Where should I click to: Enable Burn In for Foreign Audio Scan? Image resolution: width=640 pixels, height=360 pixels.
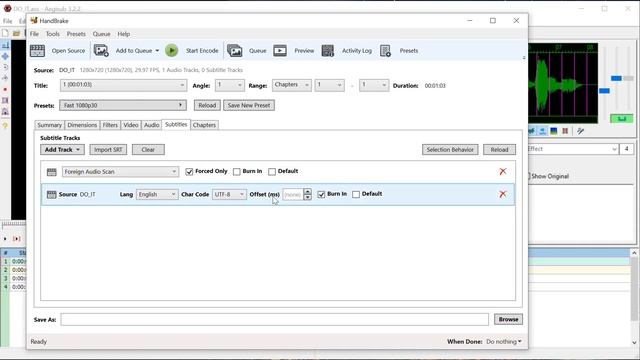[x=237, y=172]
